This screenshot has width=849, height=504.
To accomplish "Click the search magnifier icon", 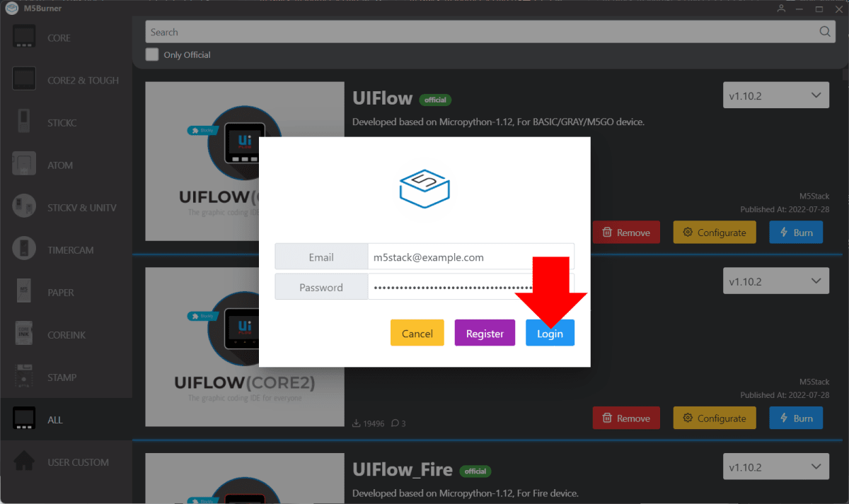I will click(825, 32).
